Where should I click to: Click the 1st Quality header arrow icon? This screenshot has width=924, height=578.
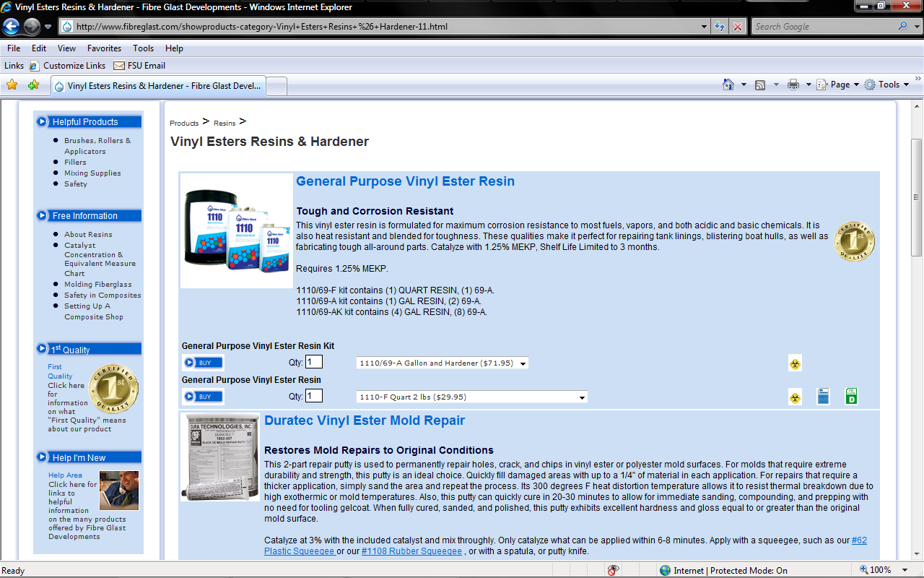click(x=42, y=349)
